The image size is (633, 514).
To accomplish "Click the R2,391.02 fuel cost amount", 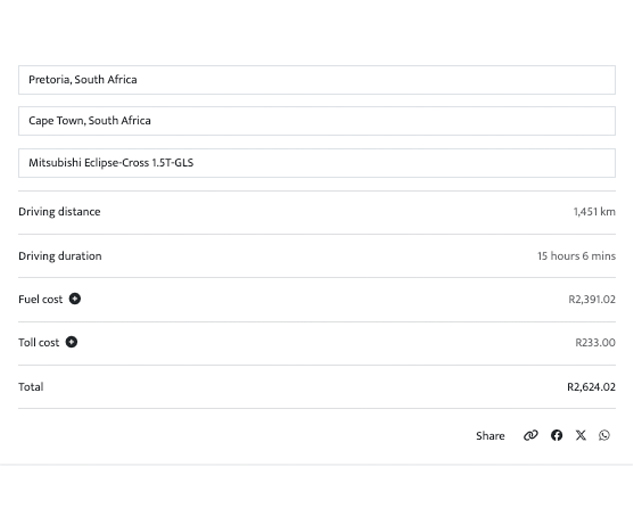I will [x=591, y=299].
